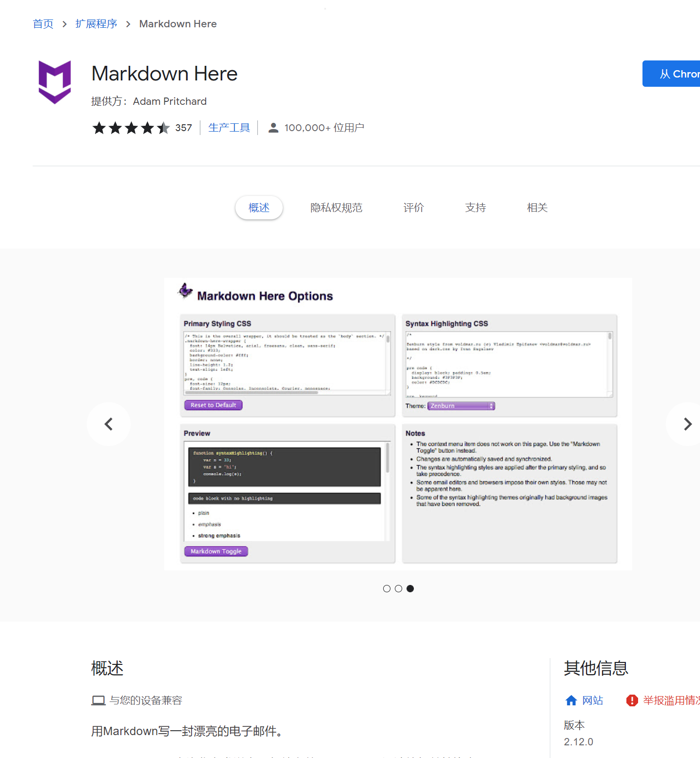Show the next screenshot with right arrow
Viewport: 700px width, 758px height.
(x=687, y=424)
